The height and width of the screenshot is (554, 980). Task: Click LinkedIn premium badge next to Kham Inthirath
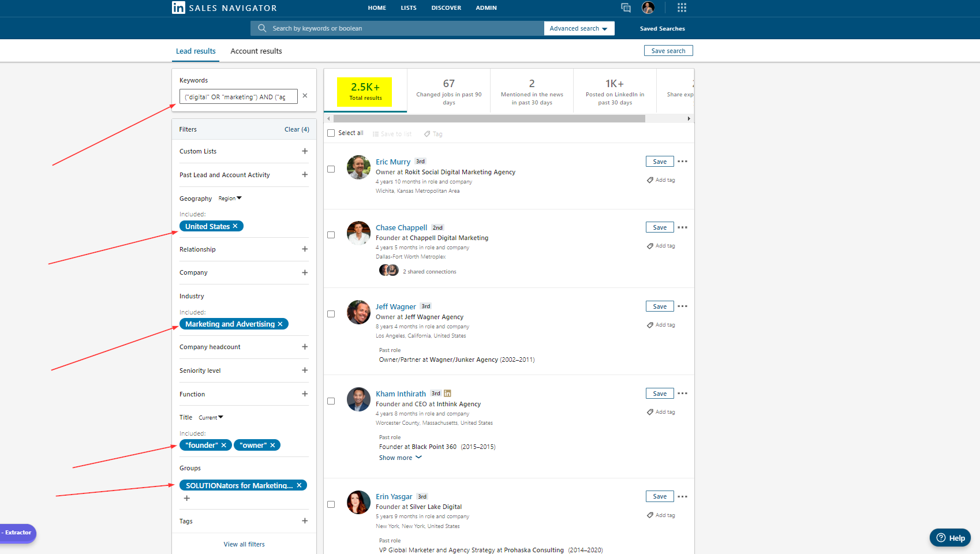coord(447,394)
